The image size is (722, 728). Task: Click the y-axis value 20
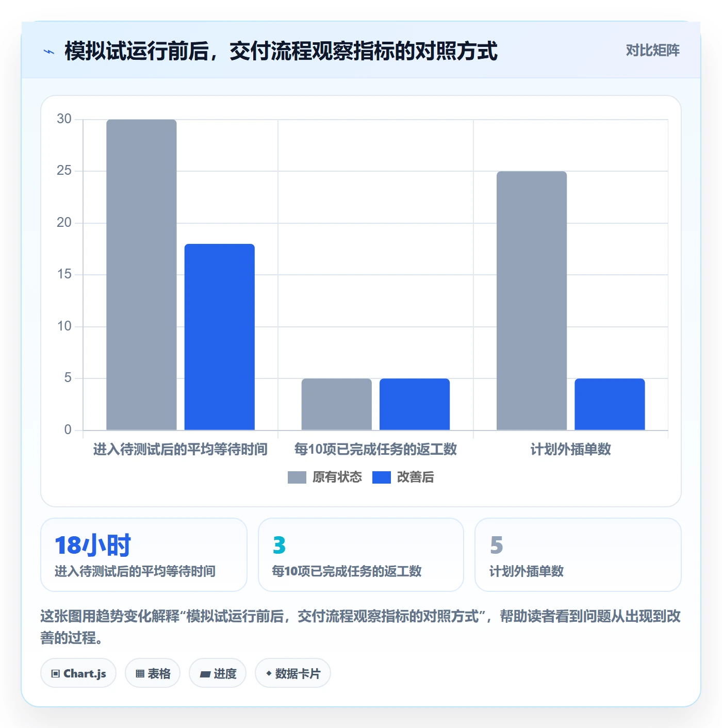[64, 223]
